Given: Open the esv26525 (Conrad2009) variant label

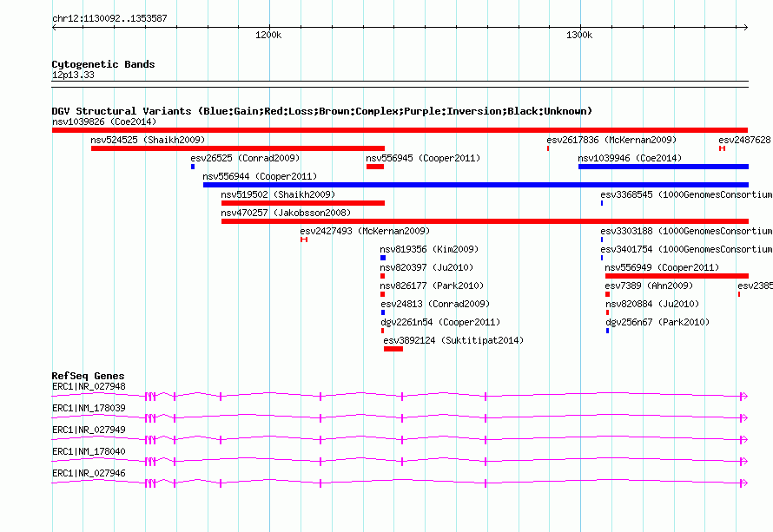Looking at the screenshot, I should coord(245,158).
